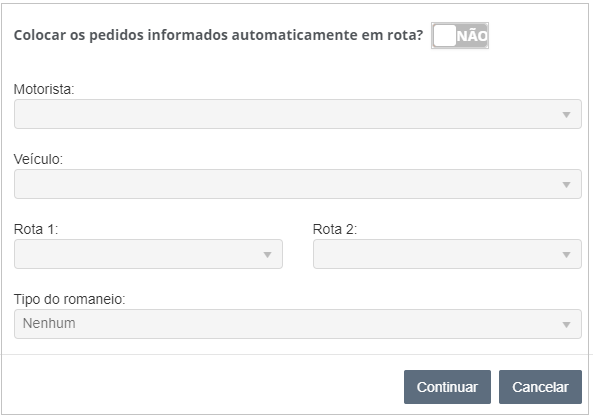This screenshot has height=417, width=593.
Task: Click the Rota 2 label text
Action: click(335, 229)
